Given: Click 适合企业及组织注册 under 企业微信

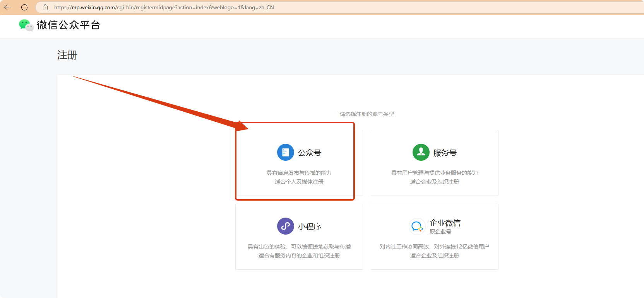Looking at the screenshot, I should click(x=435, y=255).
